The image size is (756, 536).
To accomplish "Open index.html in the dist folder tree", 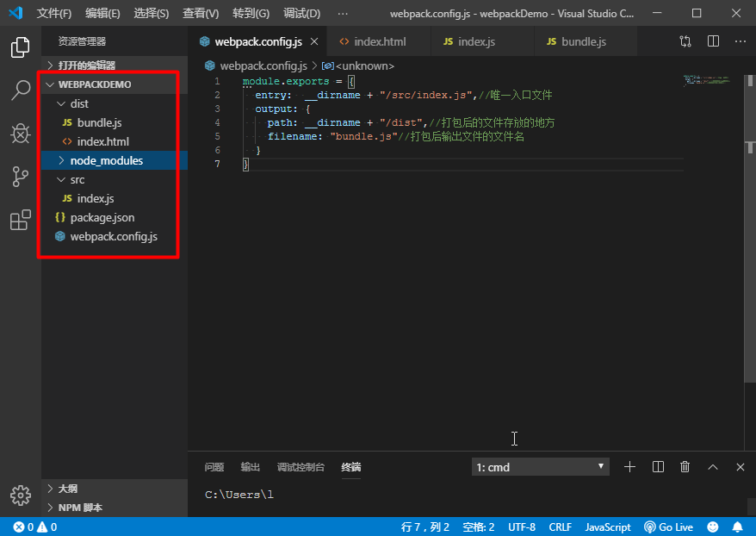I will point(115,142).
